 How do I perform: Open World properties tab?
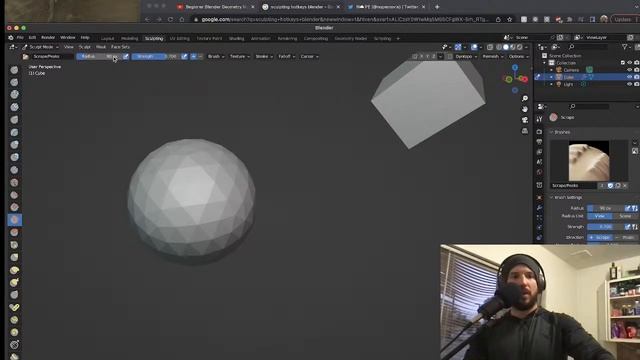click(x=539, y=172)
